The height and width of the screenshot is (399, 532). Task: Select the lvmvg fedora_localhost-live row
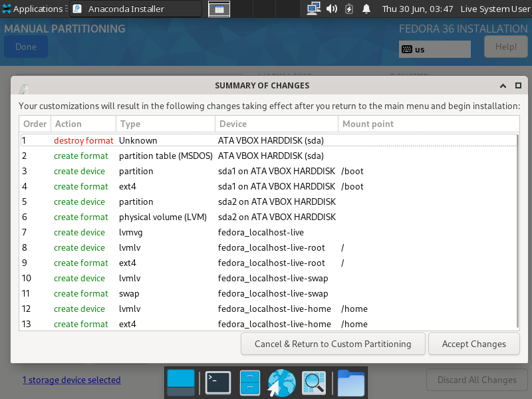click(x=269, y=232)
